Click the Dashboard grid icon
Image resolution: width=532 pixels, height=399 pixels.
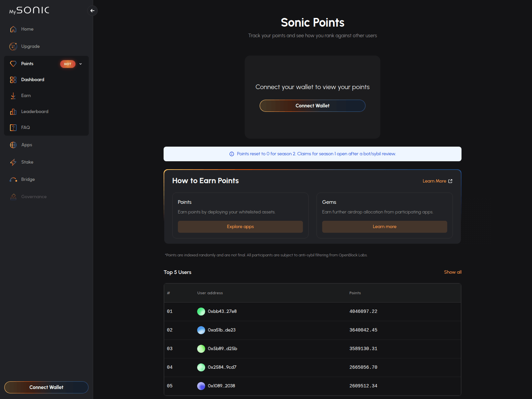(x=13, y=80)
